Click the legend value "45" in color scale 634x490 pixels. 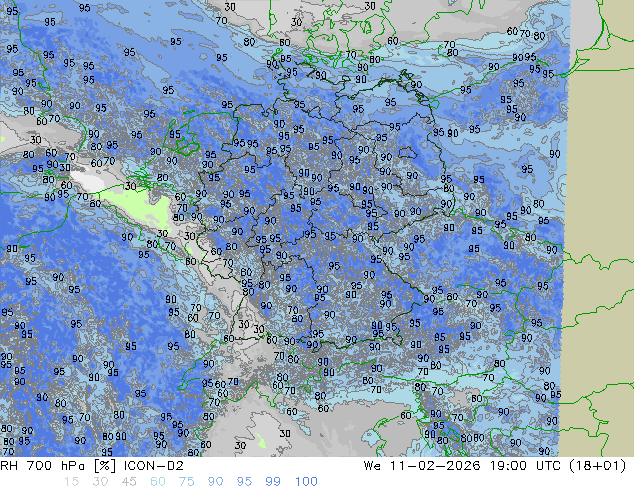click(129, 482)
